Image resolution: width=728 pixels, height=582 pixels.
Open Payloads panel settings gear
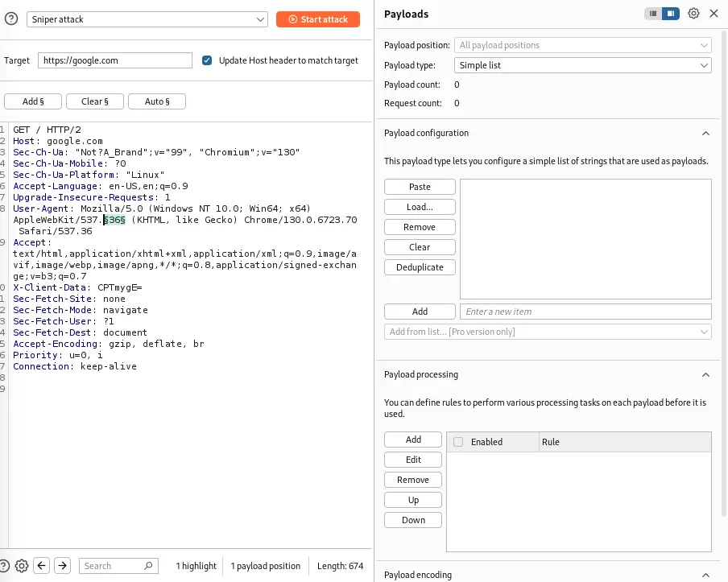(693, 14)
